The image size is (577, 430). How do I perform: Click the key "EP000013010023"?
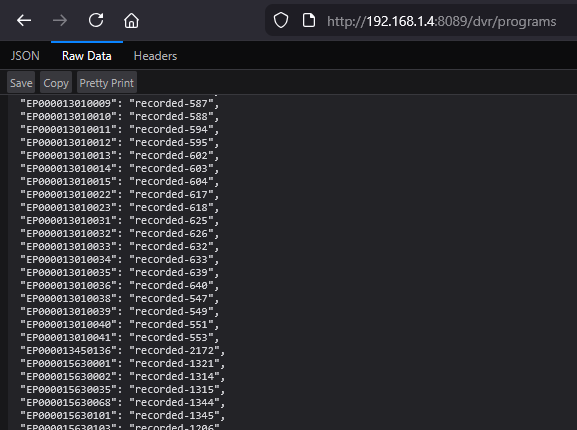pos(68,207)
